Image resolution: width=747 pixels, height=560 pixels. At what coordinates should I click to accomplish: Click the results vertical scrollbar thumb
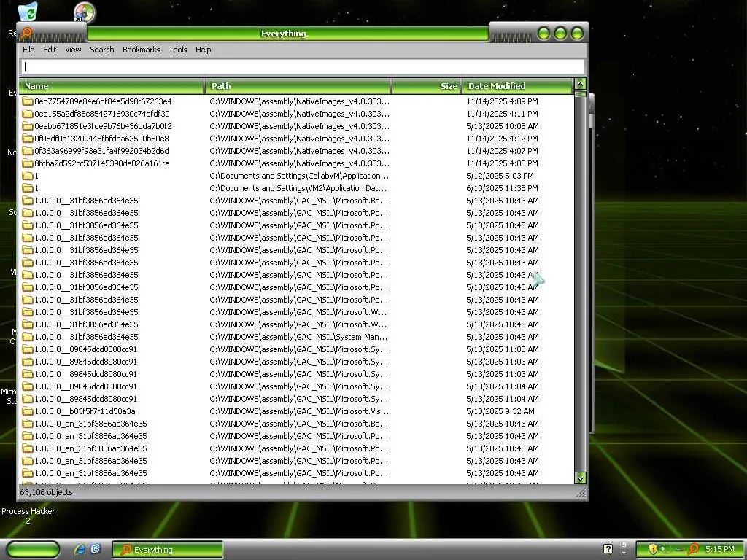[x=580, y=94]
